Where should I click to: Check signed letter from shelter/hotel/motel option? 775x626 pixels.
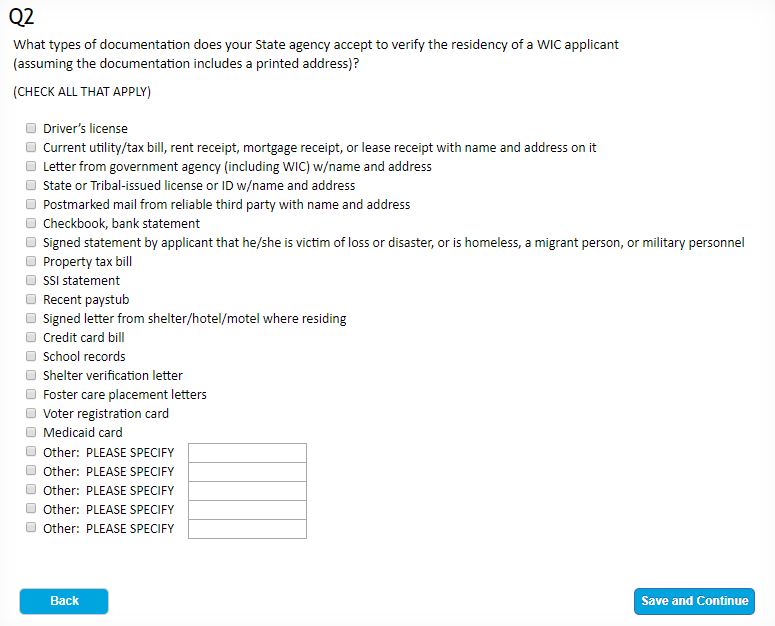[x=31, y=319]
